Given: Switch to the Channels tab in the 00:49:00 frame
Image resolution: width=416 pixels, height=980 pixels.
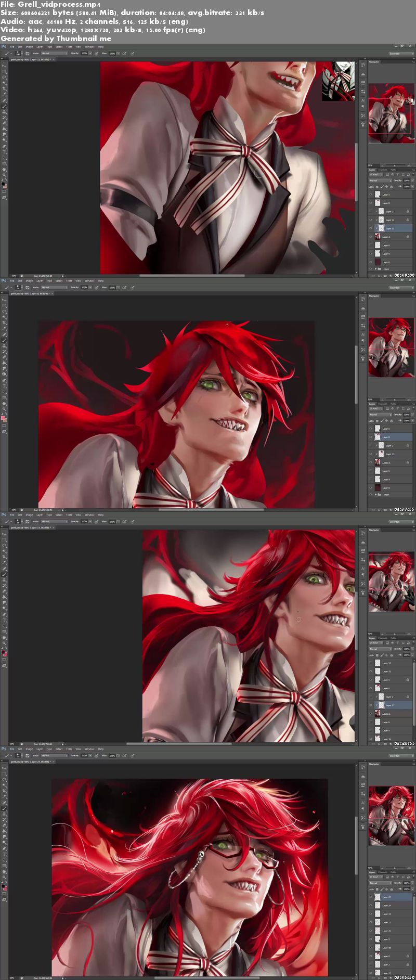Looking at the screenshot, I should (383, 170).
